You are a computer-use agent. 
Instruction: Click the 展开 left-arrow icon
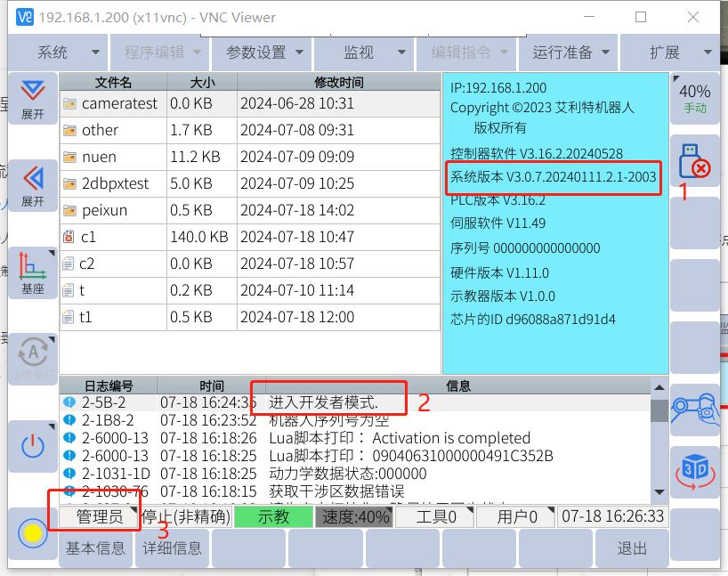tap(33, 184)
